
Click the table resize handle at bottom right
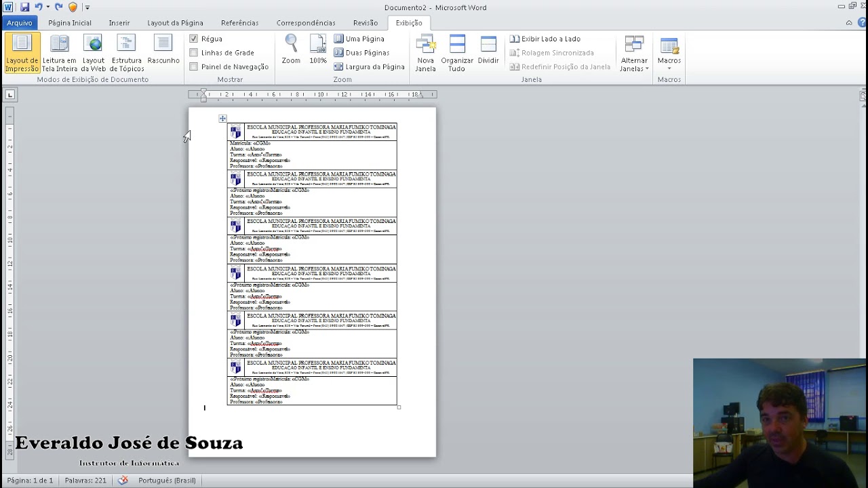[399, 407]
